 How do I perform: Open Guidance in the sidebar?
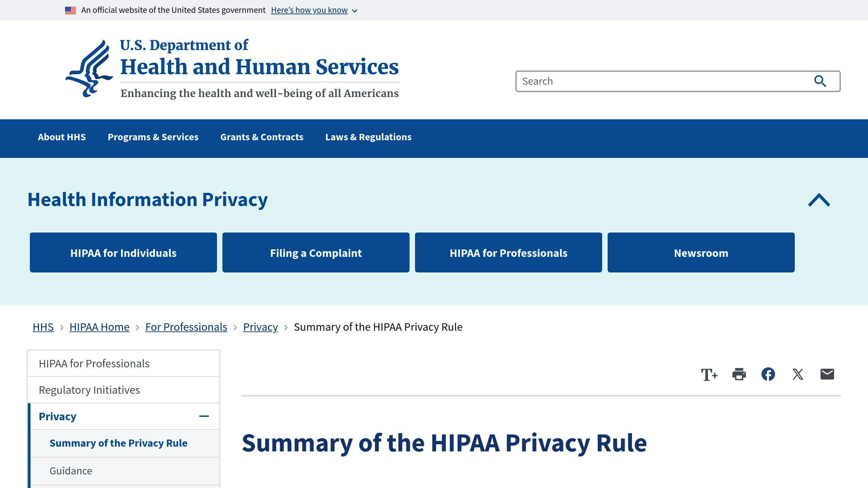125,471
